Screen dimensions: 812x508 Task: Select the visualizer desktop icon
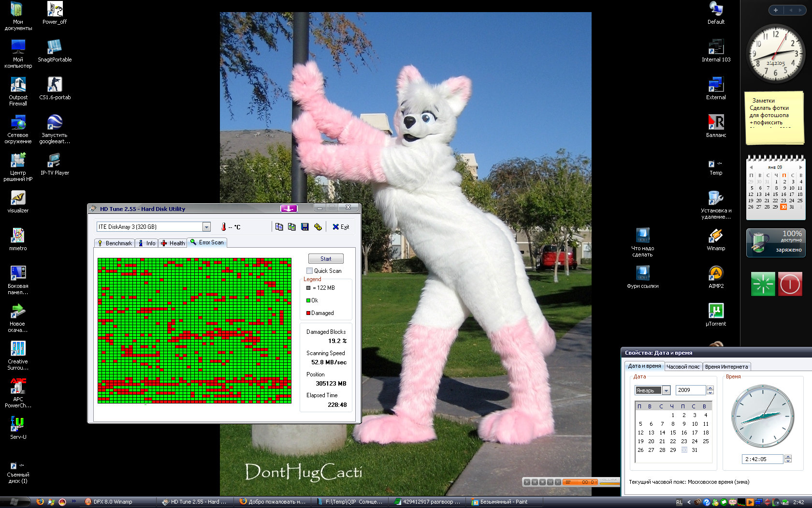tap(18, 202)
